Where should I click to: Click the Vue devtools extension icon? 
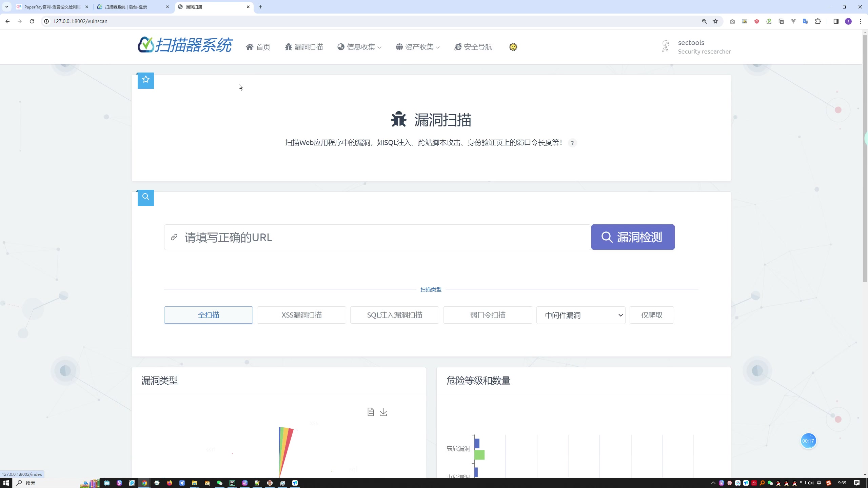tap(793, 21)
